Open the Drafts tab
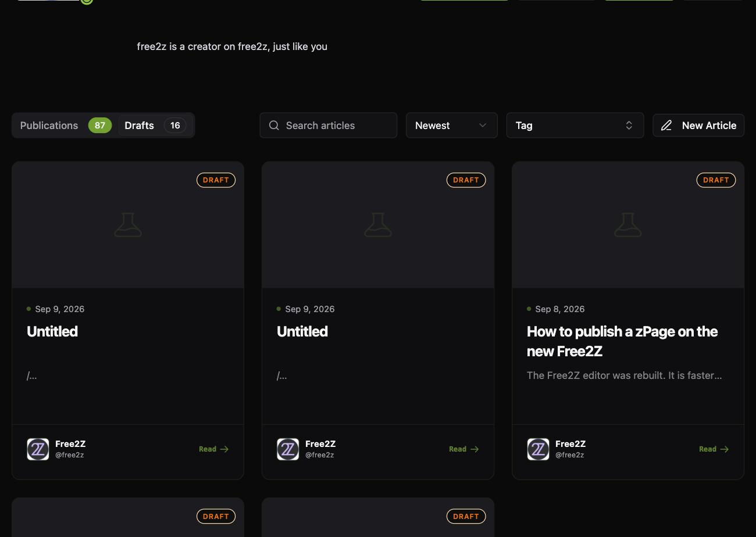This screenshot has width=756, height=537. click(x=155, y=126)
